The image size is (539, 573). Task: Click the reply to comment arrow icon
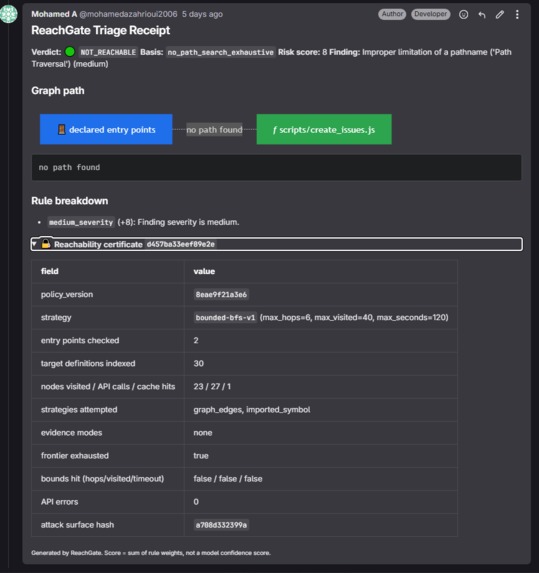point(482,15)
